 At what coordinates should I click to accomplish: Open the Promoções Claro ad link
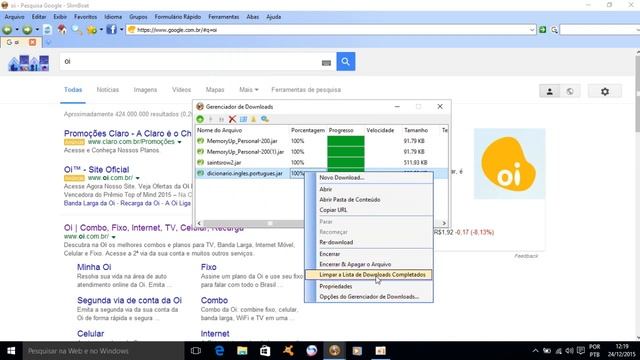tap(127, 133)
